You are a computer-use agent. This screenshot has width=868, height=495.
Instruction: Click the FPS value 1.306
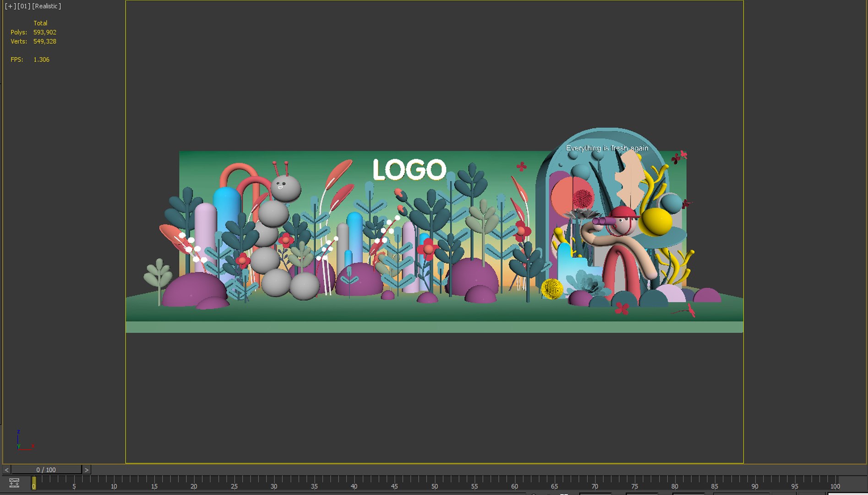pos(41,60)
